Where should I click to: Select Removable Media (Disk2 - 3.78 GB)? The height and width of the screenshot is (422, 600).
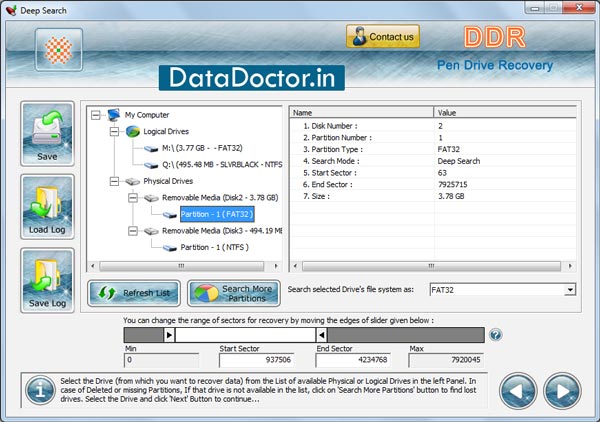pos(220,198)
